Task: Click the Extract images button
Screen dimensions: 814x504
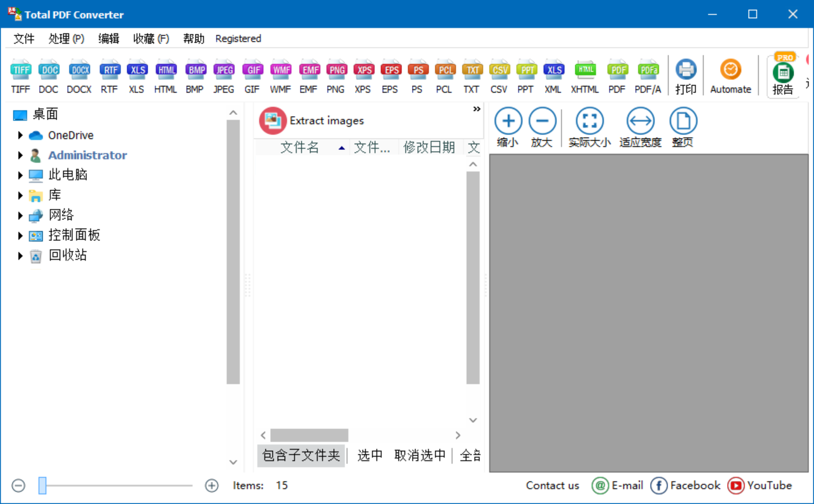Action: (x=312, y=121)
